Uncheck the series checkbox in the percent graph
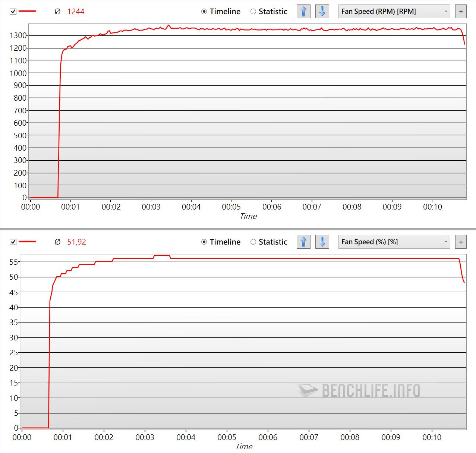Screen dimensions: 476x453 click(x=13, y=242)
